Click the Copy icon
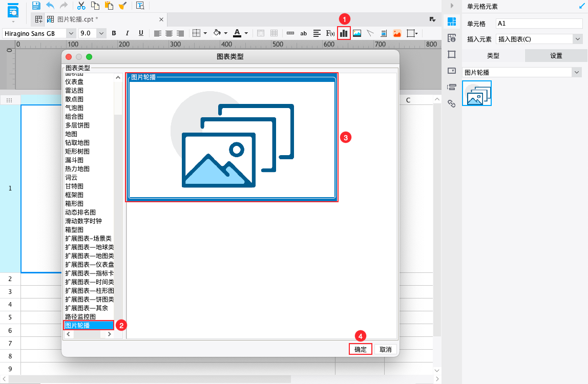The width and height of the screenshot is (588, 384). click(x=95, y=6)
